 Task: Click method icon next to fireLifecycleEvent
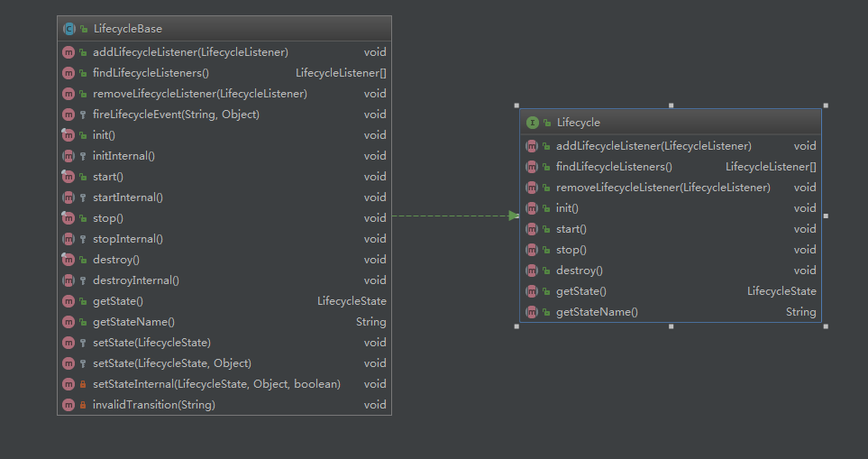69,115
